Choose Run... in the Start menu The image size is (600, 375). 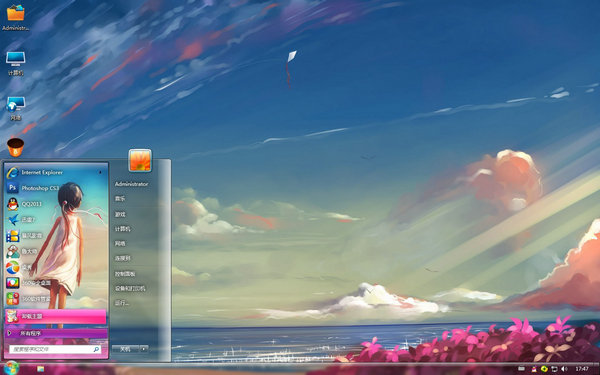click(x=122, y=303)
